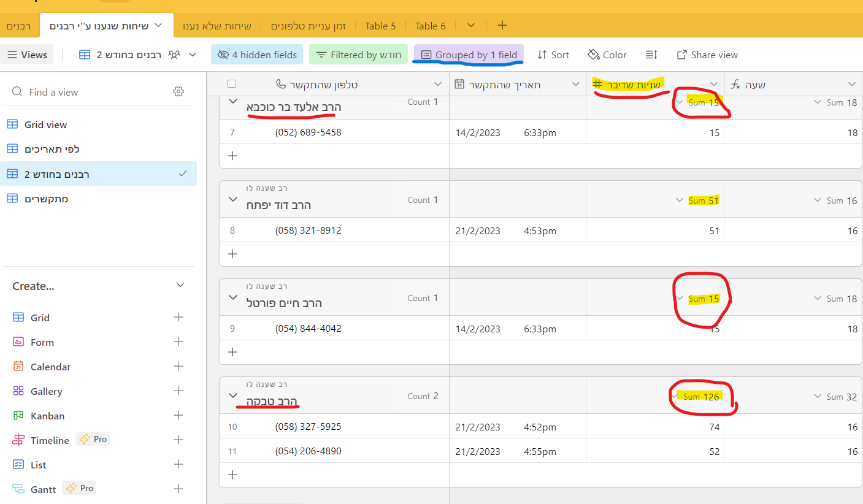The height and width of the screenshot is (504, 863).
Task: Open dropdown for שניות שדיבר column
Action: [714, 84]
